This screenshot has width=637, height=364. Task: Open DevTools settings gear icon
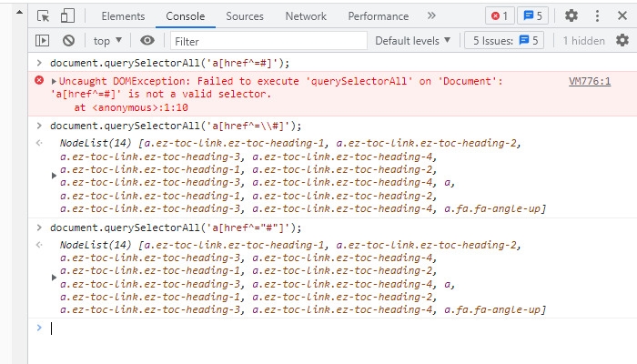tap(571, 15)
